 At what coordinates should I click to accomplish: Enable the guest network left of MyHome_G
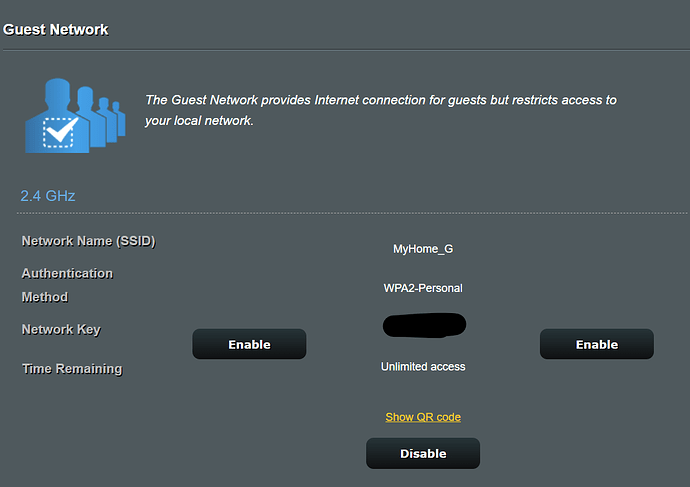[x=249, y=344]
